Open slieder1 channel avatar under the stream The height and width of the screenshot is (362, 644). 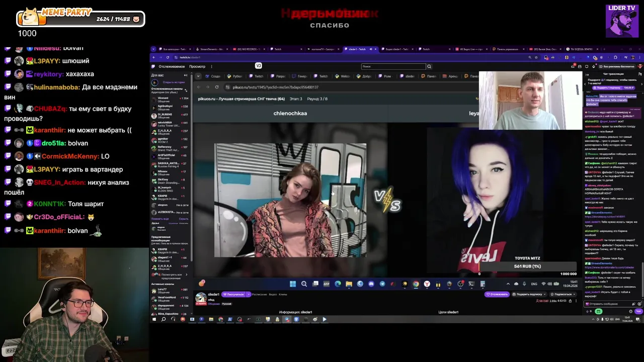coord(201,298)
